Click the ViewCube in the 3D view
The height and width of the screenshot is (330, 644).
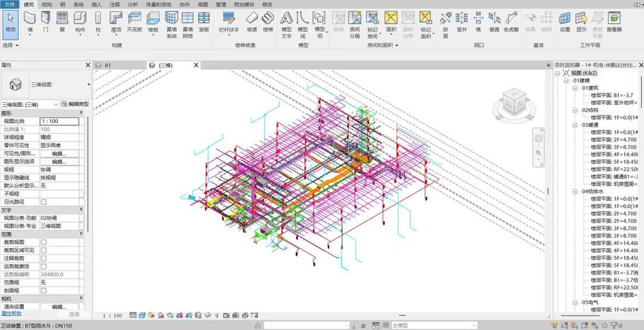[514, 103]
